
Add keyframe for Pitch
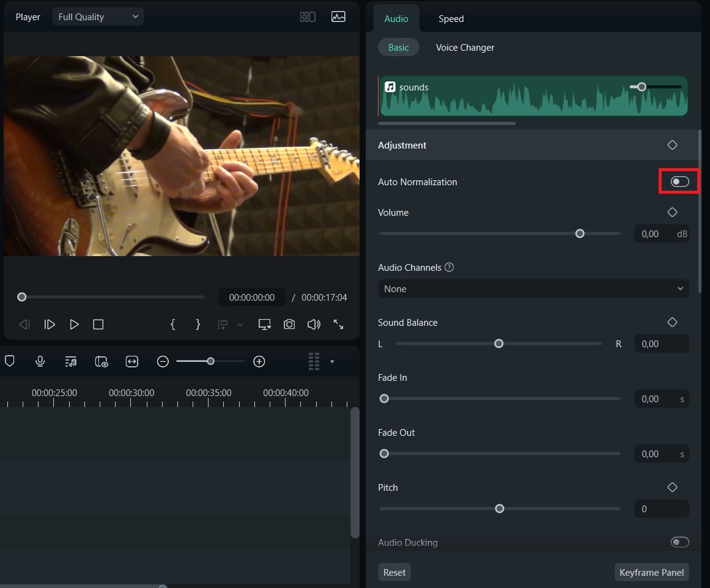pos(673,488)
